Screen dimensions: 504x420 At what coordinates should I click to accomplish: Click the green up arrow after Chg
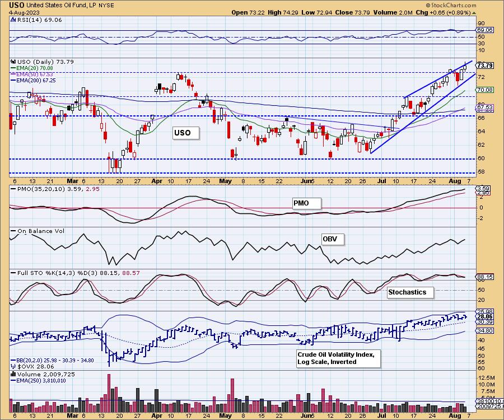474,13
